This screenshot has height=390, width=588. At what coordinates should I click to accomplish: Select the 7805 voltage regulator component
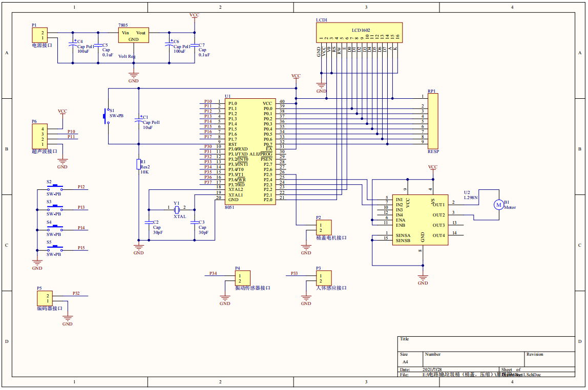tap(134, 35)
